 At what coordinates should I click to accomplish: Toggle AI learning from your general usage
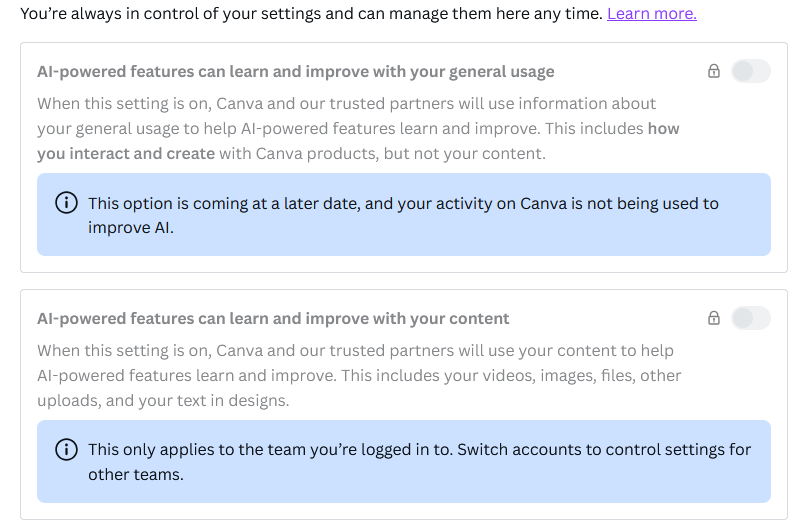click(750, 71)
